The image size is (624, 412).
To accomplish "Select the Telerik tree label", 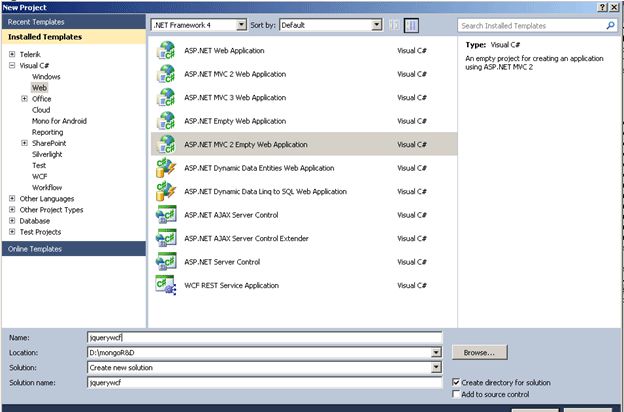I will (x=30, y=54).
